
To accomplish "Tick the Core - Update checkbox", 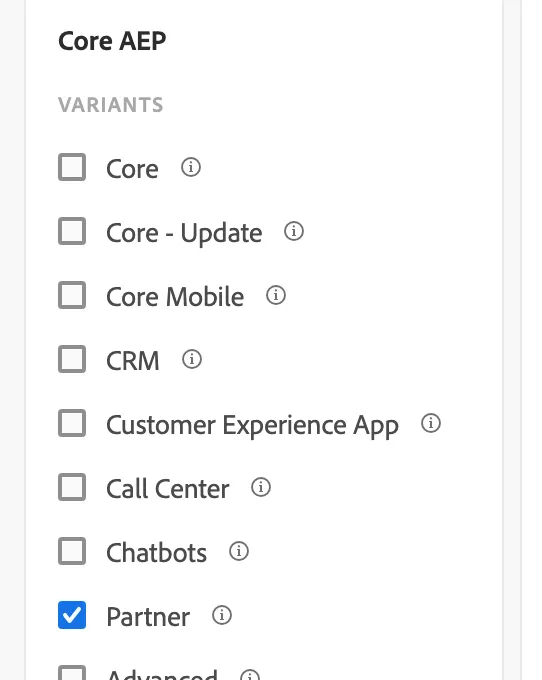I will pyautogui.click(x=72, y=231).
